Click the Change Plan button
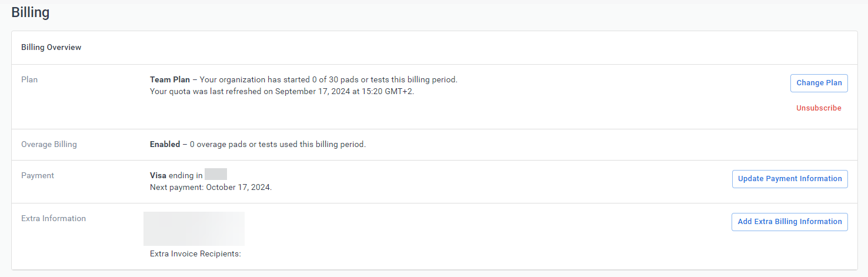This screenshot has width=868, height=277. coord(819,83)
